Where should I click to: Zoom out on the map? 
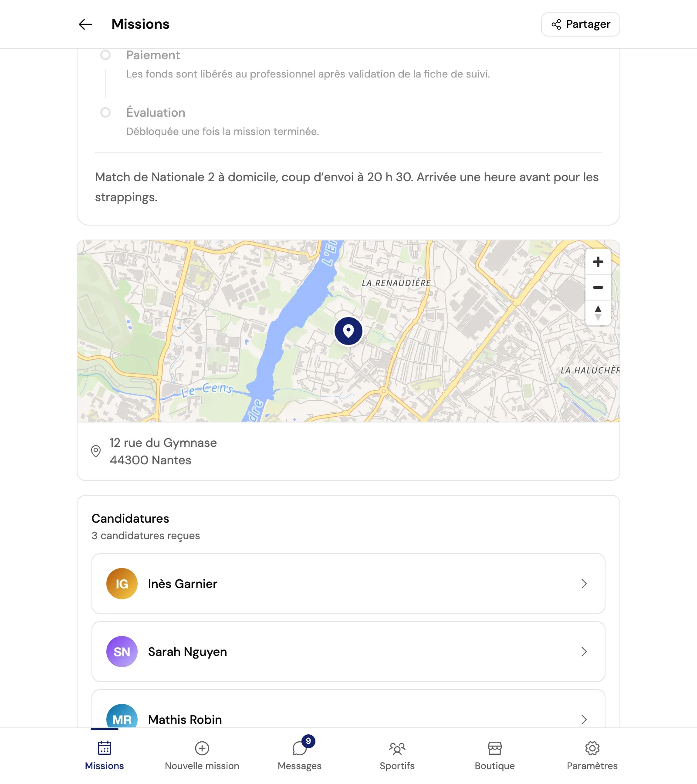[x=598, y=287]
